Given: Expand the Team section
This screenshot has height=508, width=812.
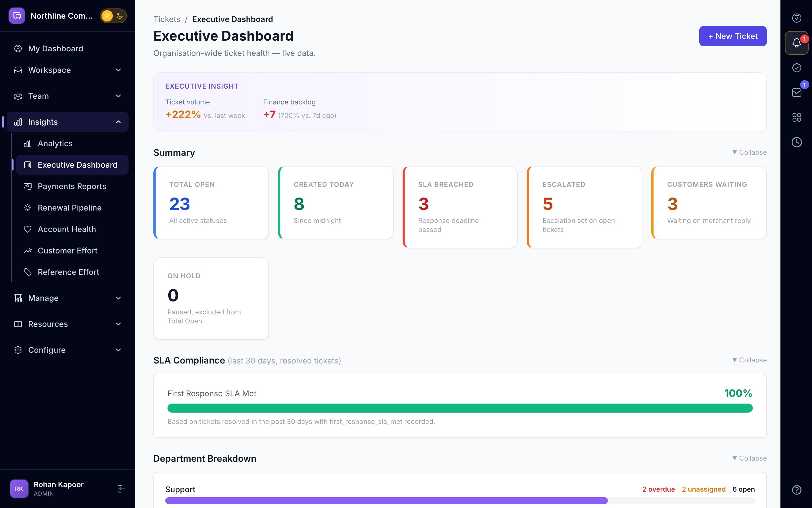Looking at the screenshot, I should pyautogui.click(x=67, y=96).
